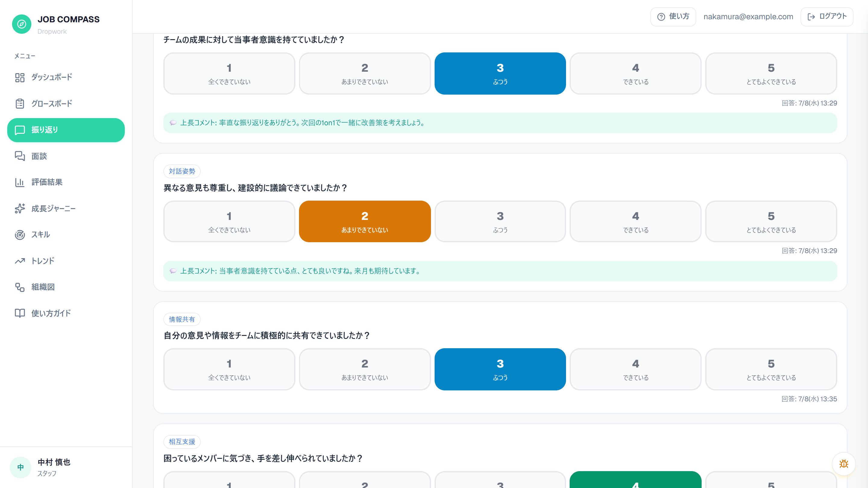This screenshot has height=488, width=868.
Task: Click the 面談 chat bubbles icon
Action: pos(20,156)
